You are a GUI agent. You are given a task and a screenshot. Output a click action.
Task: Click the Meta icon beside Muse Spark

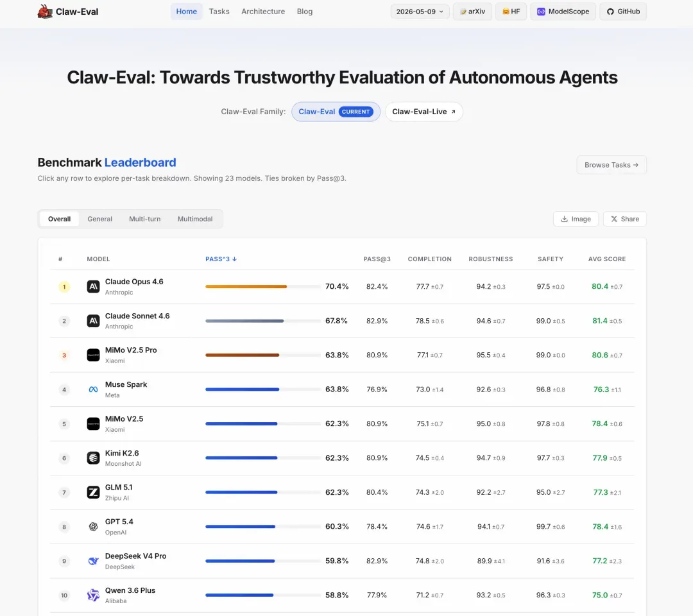click(x=93, y=389)
